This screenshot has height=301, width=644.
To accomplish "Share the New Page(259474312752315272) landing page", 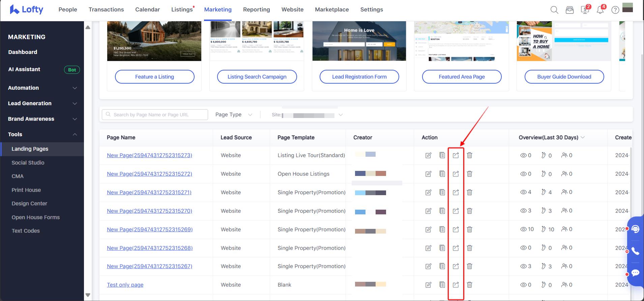I will tap(456, 174).
